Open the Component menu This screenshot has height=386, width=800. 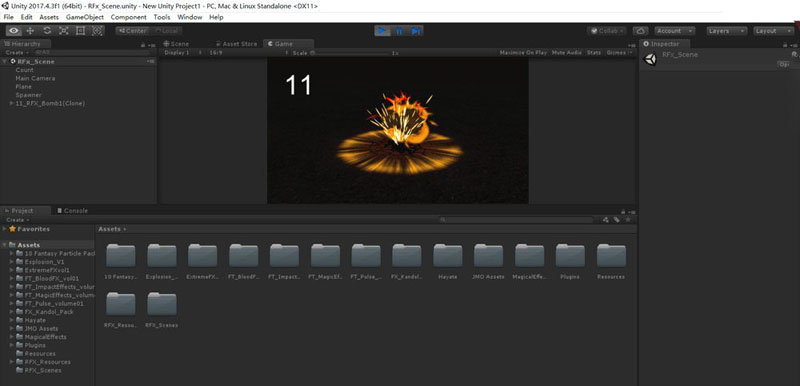point(129,17)
